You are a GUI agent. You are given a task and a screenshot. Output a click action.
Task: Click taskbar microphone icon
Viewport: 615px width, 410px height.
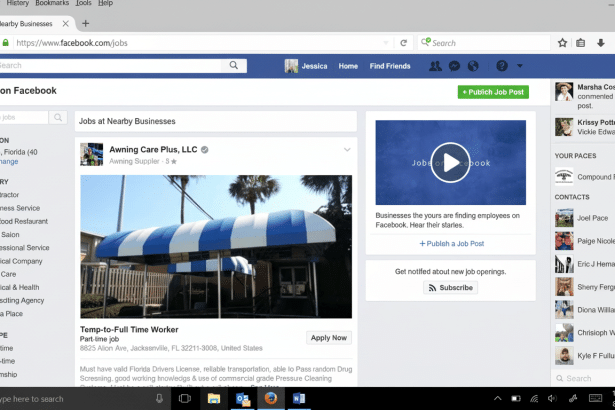tap(159, 399)
